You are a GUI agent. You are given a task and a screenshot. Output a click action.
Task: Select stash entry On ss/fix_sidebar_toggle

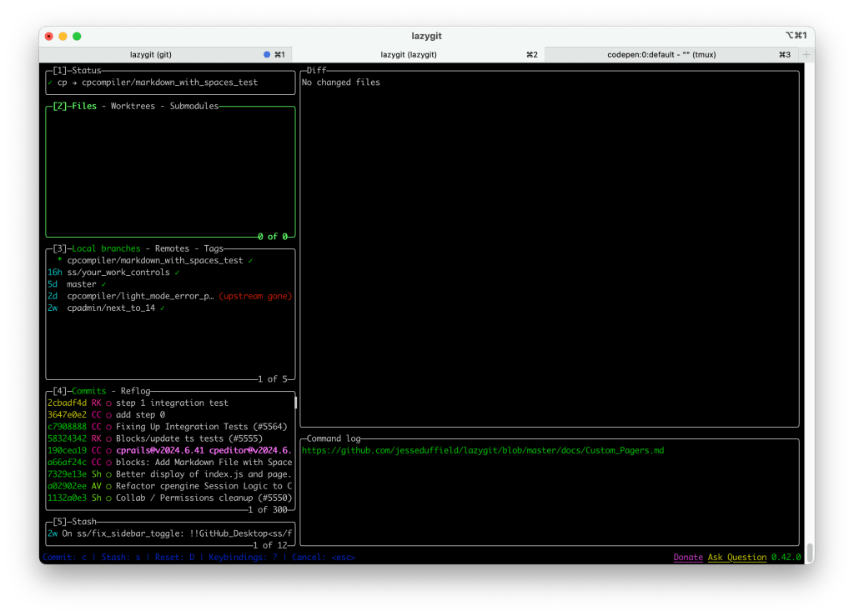[170, 533]
